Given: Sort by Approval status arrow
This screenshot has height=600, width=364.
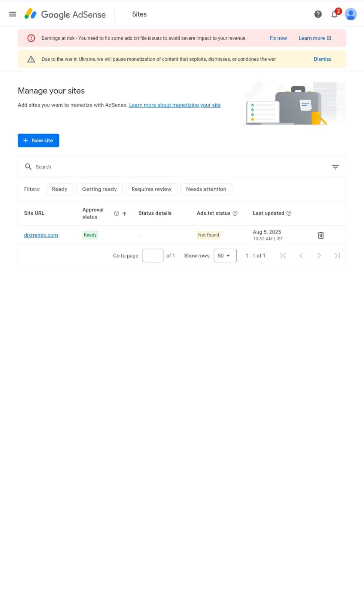Looking at the screenshot, I should click(x=125, y=213).
